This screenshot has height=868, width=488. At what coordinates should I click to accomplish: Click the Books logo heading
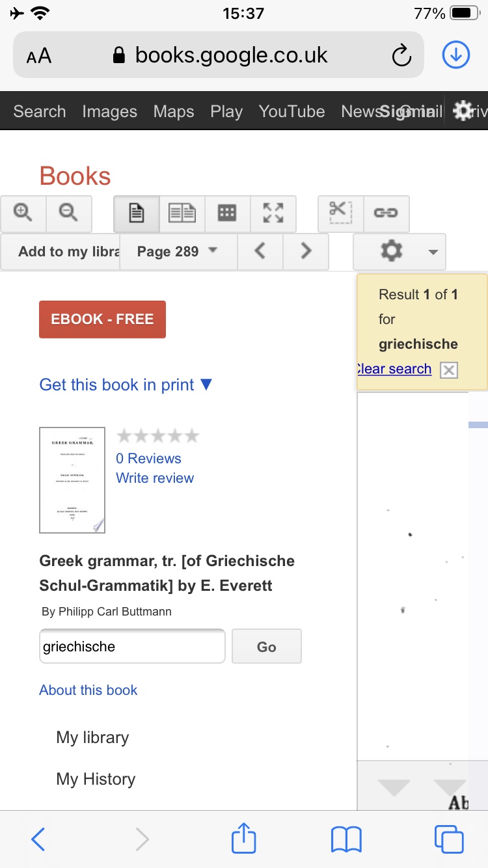(75, 176)
